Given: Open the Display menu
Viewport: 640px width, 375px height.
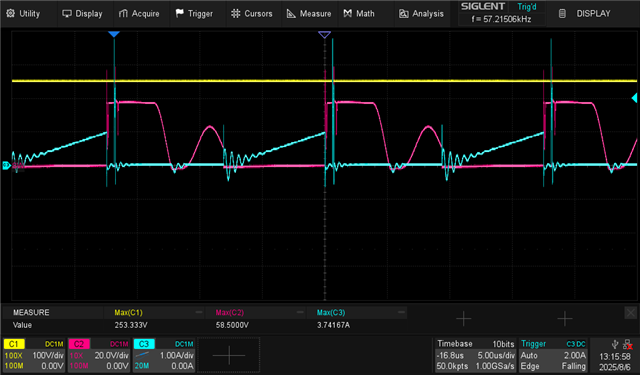Looking at the screenshot, I should coord(82,13).
